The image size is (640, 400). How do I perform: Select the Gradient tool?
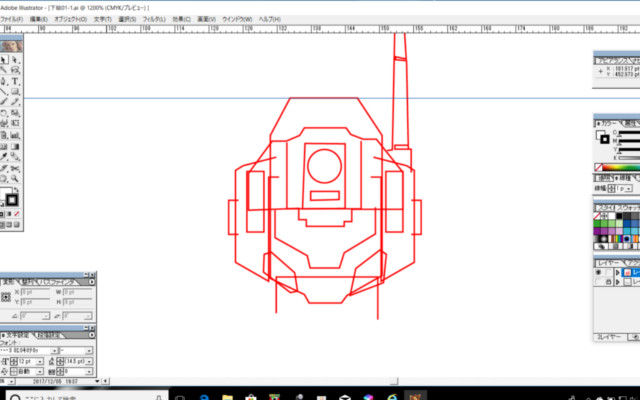pyautogui.click(x=15, y=146)
